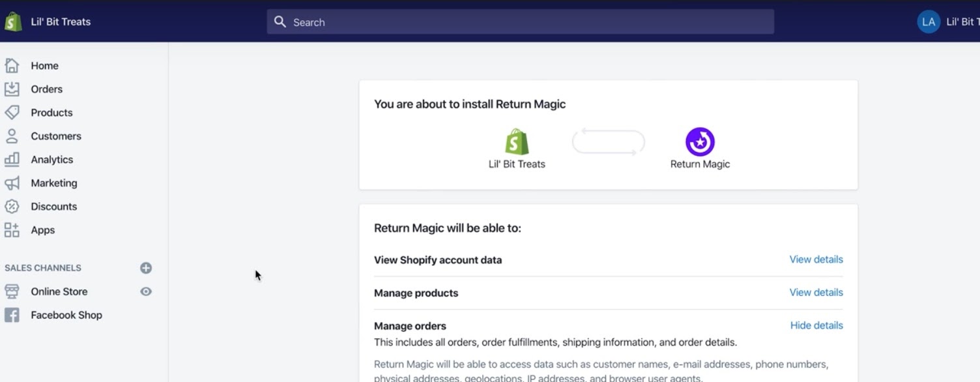Click the Apps grid icon
The height and width of the screenshot is (382, 980).
point(12,229)
